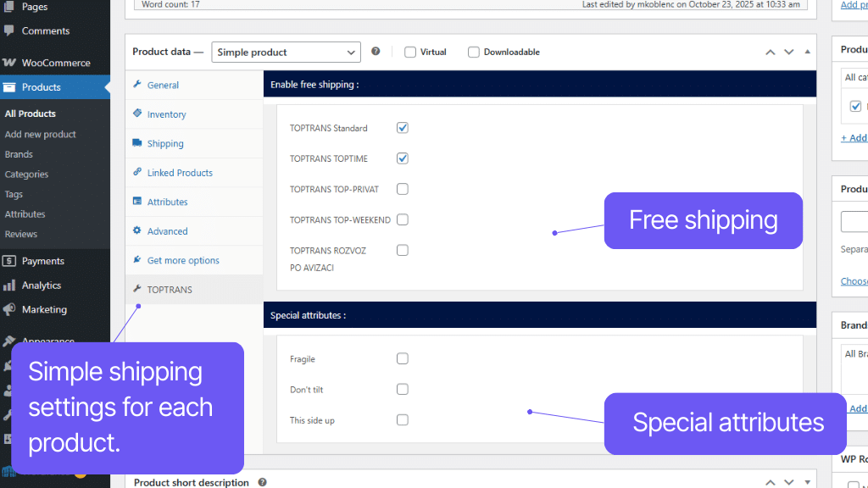Click the Get more options plug icon
The width and height of the screenshot is (868, 488).
click(137, 259)
